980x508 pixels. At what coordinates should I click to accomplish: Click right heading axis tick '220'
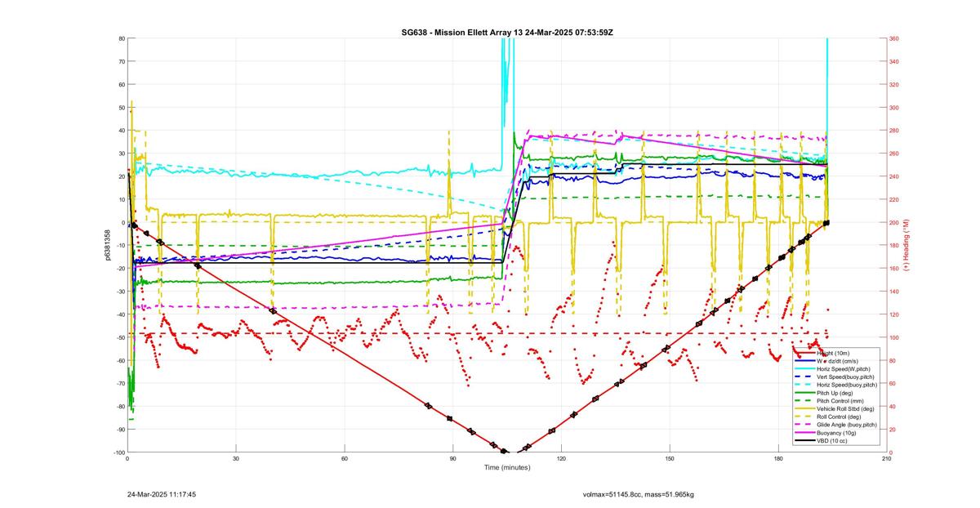click(894, 199)
